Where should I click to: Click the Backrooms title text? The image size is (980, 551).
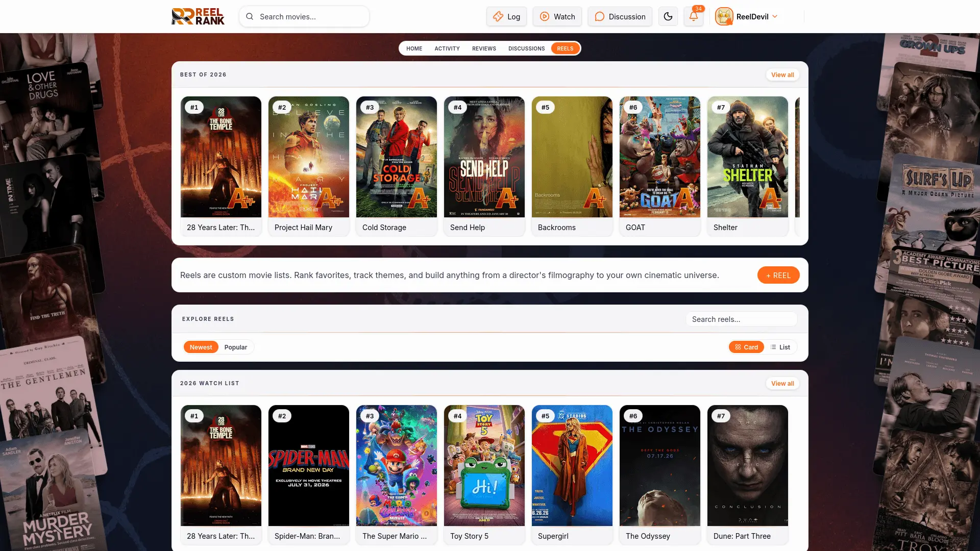pos(557,228)
